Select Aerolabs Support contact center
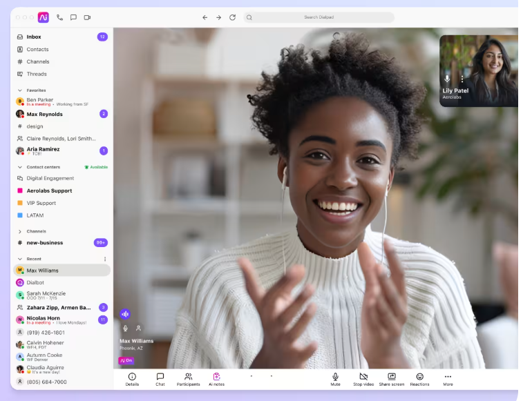This screenshot has width=532, height=401. click(x=62, y=190)
